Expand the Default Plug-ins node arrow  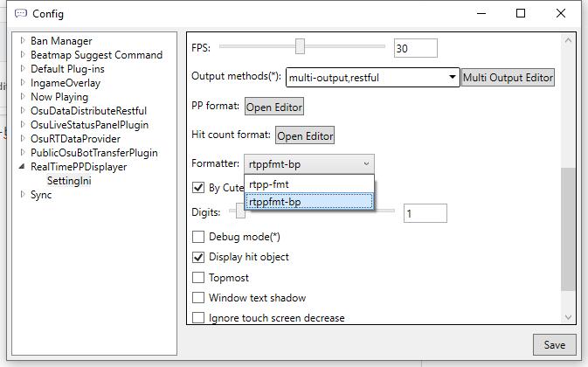(x=23, y=68)
